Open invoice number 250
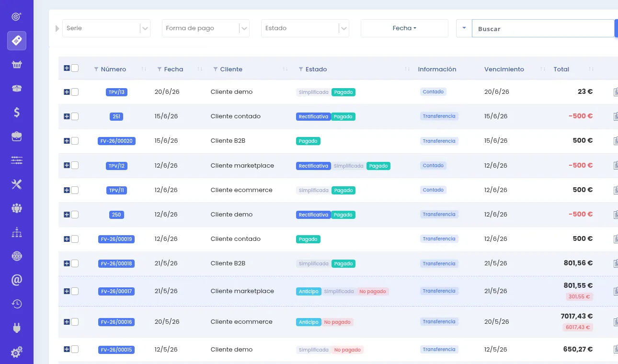 pos(116,215)
